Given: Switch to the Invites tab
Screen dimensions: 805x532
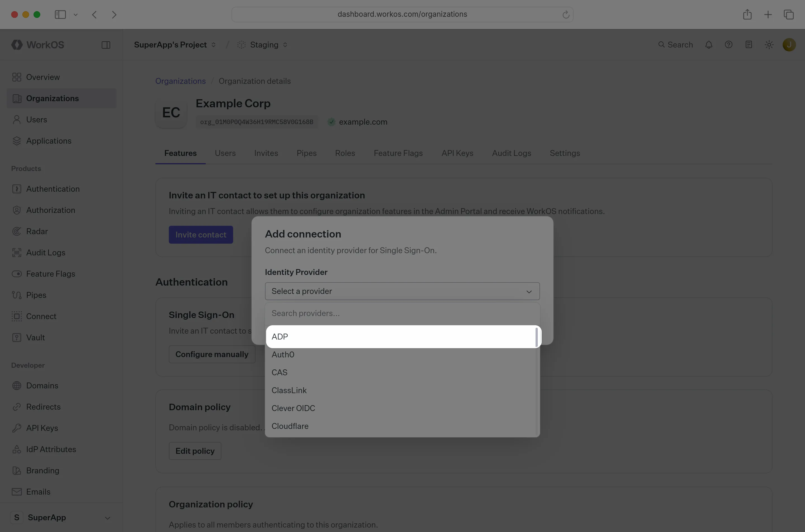Looking at the screenshot, I should pos(266,153).
